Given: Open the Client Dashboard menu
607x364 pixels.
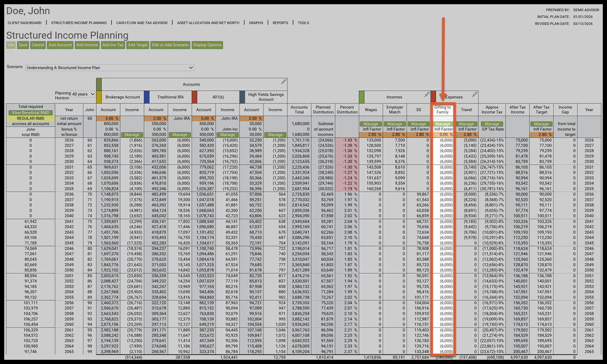Looking at the screenshot, I should [25, 23].
